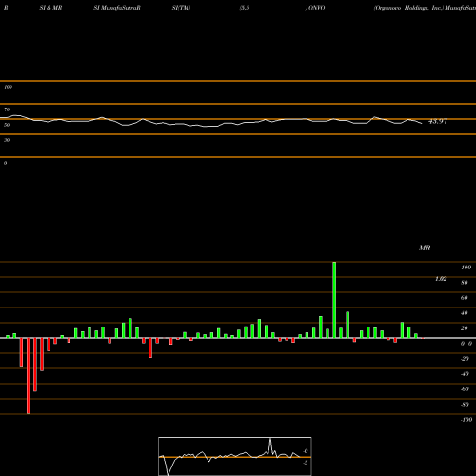Click the 'SI(TM)' header text
Viewport: 476px width, 476px height.
[x=181, y=8]
